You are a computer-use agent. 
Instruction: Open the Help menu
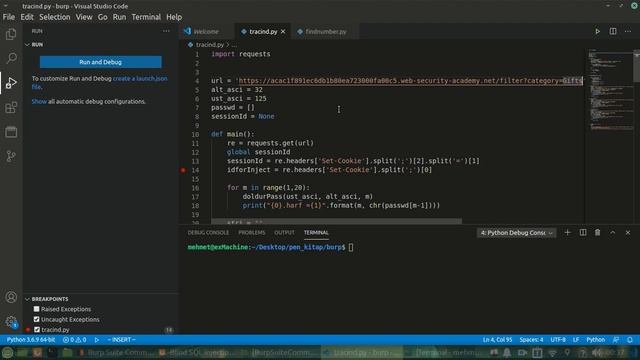click(x=174, y=17)
